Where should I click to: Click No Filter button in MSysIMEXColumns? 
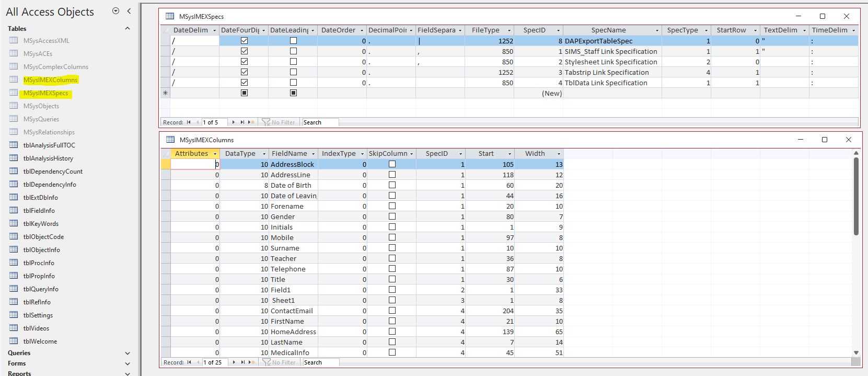pyautogui.click(x=279, y=362)
